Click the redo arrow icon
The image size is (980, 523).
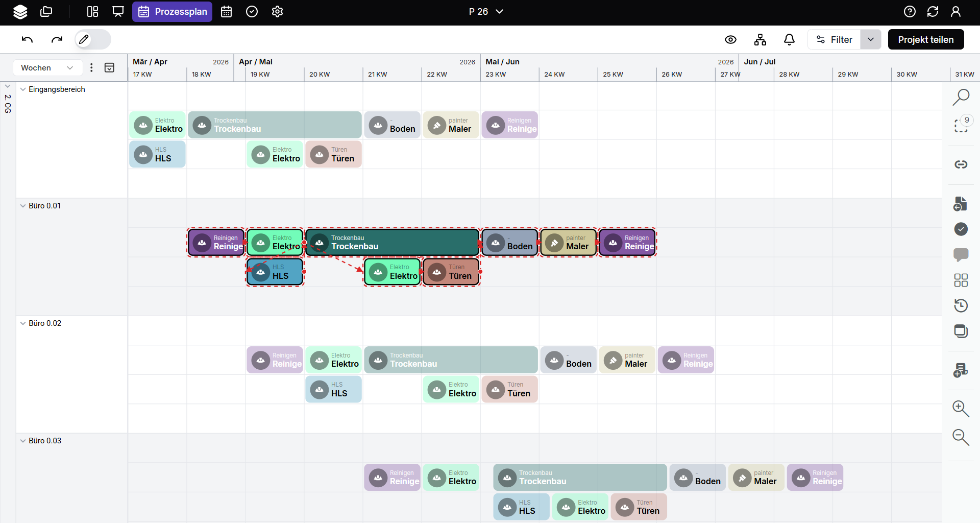[57, 39]
